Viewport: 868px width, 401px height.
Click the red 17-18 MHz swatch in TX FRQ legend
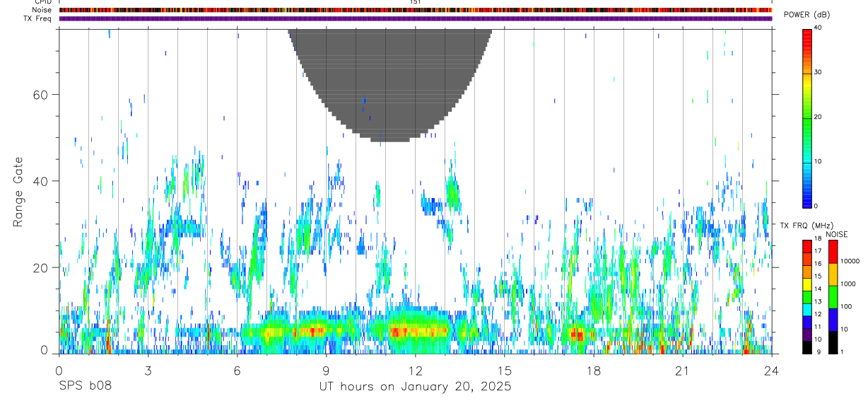point(807,246)
